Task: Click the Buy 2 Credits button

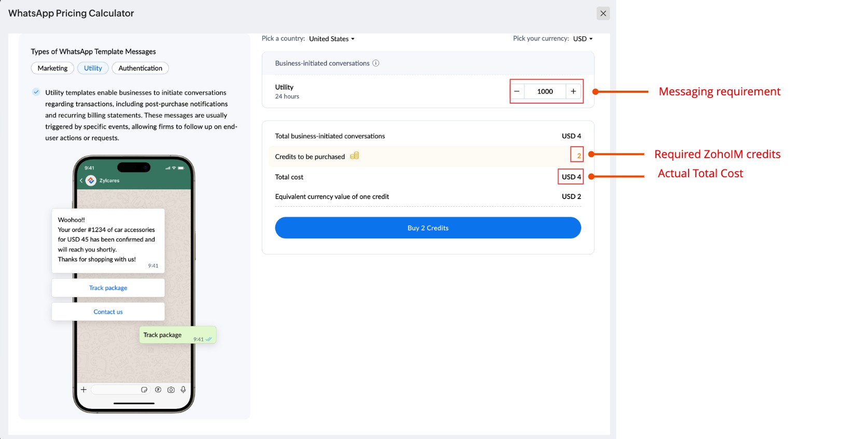Action: (x=428, y=228)
